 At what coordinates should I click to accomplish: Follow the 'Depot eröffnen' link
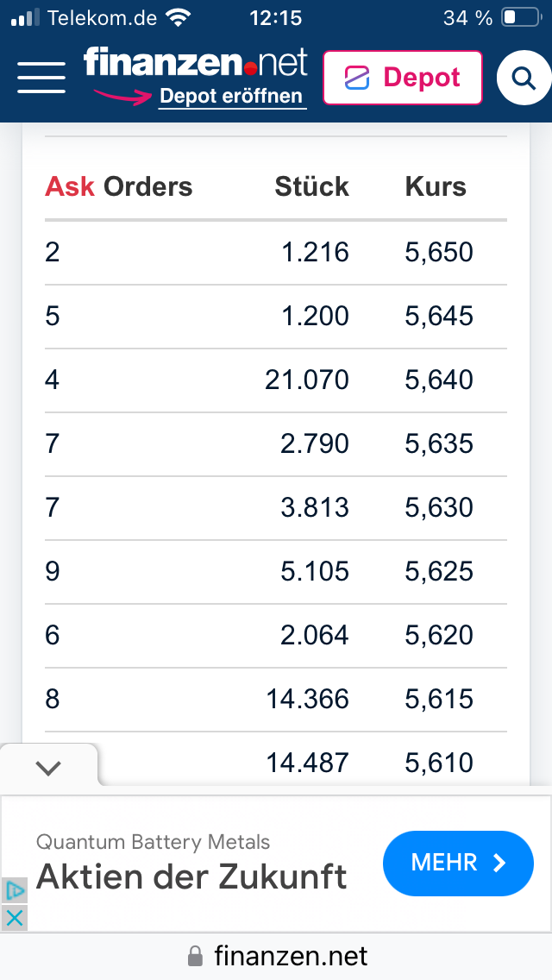tap(232, 97)
